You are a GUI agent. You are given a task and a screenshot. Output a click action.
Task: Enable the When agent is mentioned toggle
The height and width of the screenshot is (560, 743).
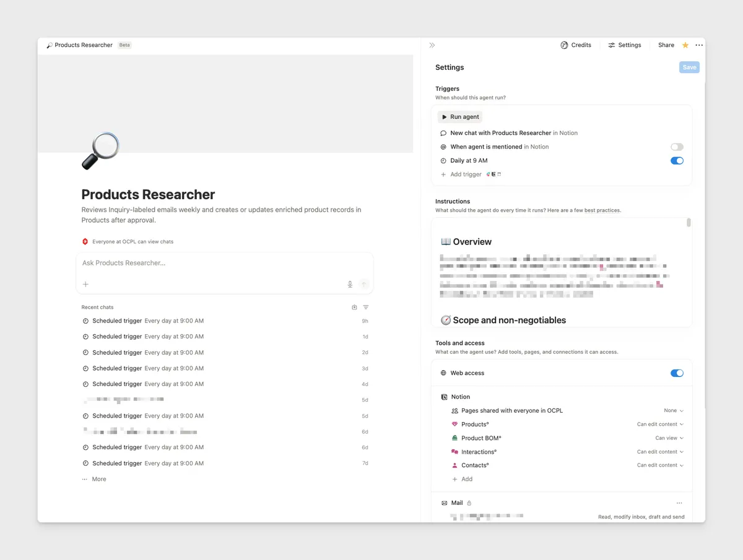677,147
